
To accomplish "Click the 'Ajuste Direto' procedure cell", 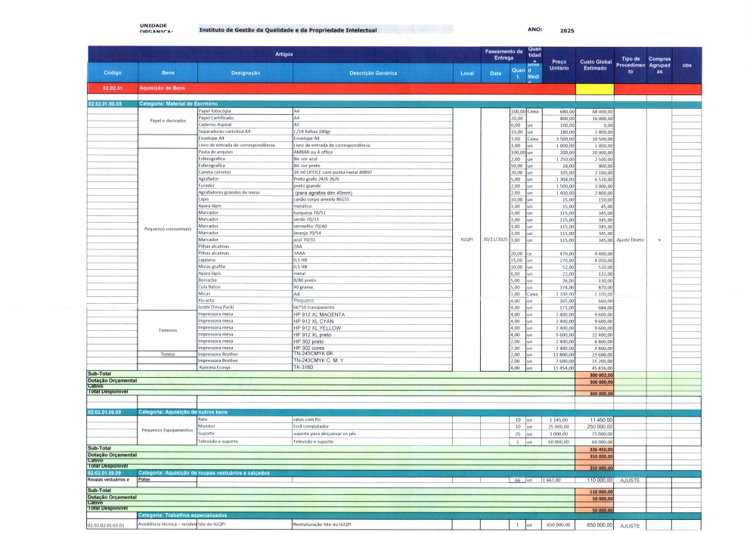I will [x=631, y=240].
